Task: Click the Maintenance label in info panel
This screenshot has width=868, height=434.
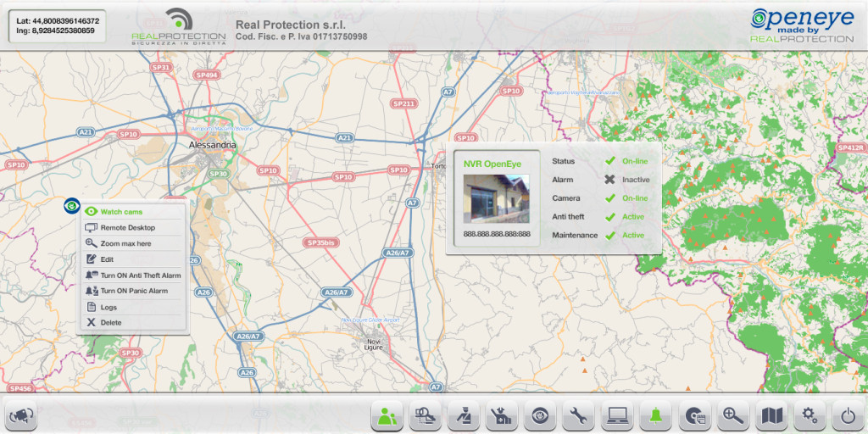Action: [x=575, y=236]
